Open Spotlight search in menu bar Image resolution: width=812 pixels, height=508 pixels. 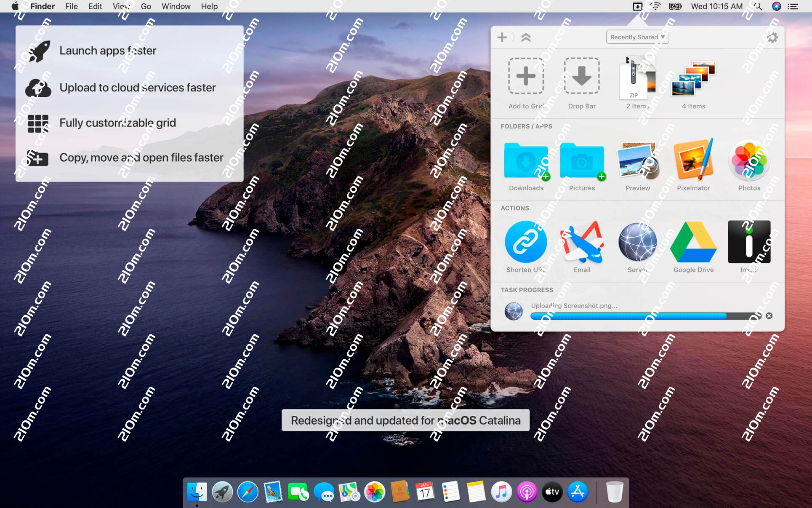tap(758, 6)
